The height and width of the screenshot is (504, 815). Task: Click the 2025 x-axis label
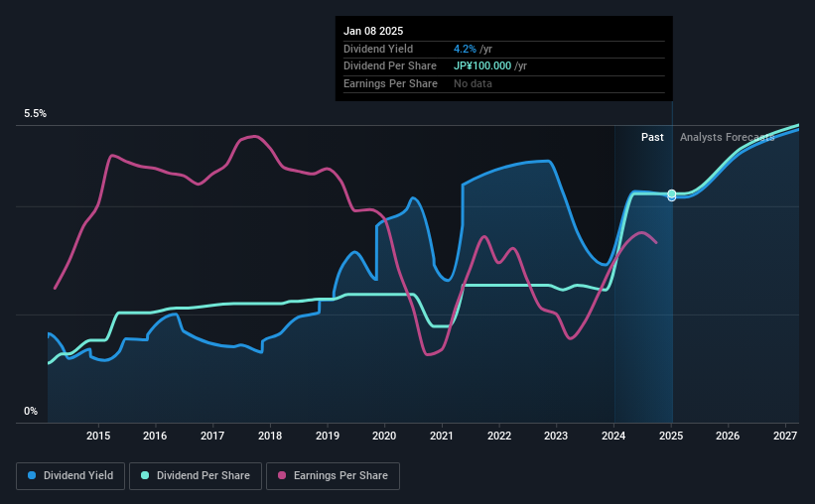pos(671,436)
